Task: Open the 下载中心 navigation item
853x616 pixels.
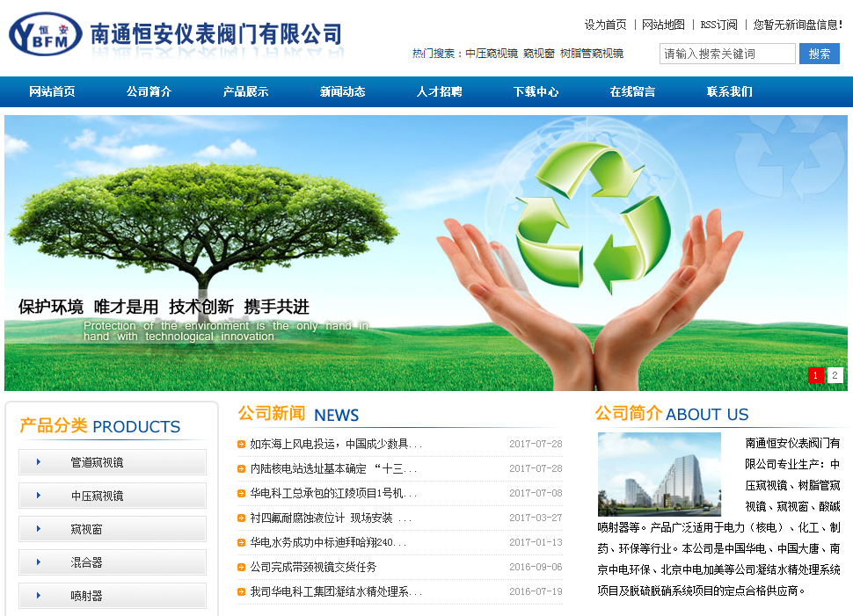Action: (536, 92)
